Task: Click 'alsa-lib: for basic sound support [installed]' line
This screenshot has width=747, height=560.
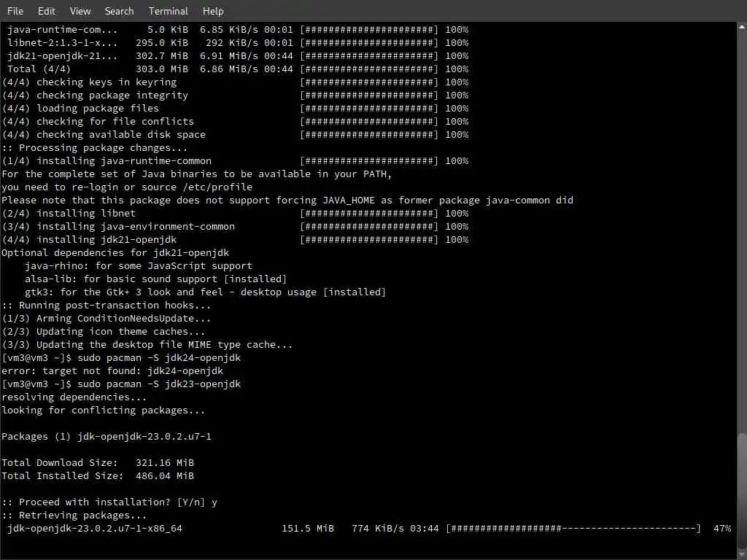Action: pos(156,279)
